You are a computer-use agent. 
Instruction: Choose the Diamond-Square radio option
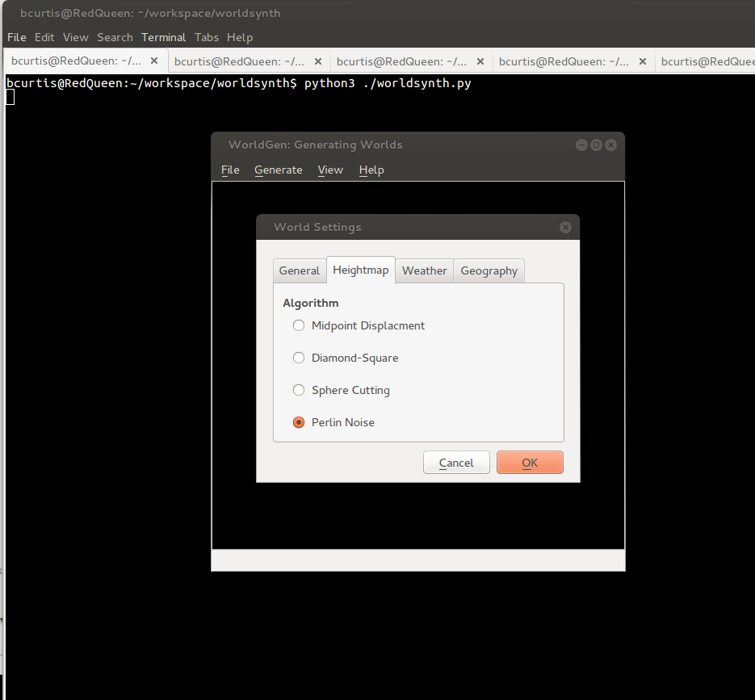(299, 358)
